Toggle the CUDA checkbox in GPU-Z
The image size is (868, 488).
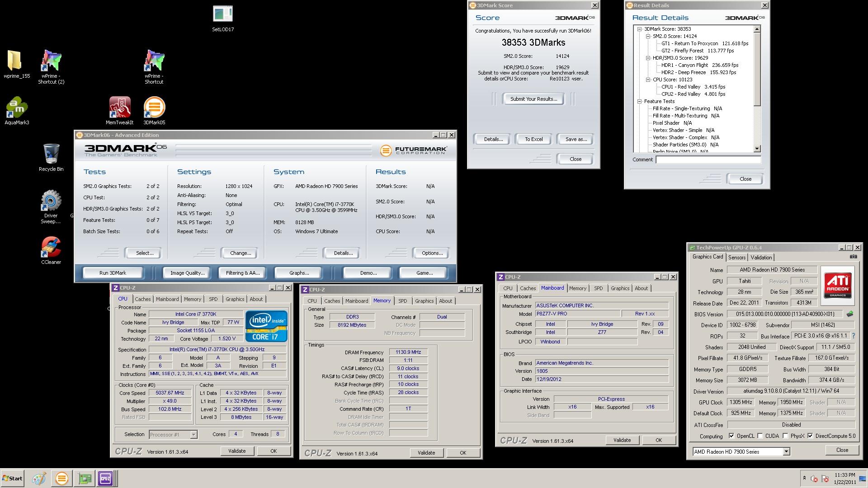click(x=760, y=436)
